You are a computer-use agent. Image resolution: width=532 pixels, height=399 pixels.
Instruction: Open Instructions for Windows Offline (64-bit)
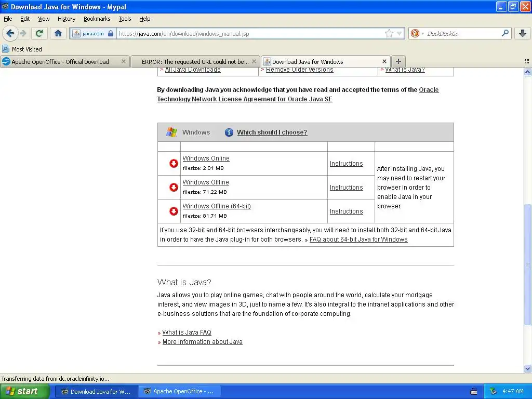347,211
